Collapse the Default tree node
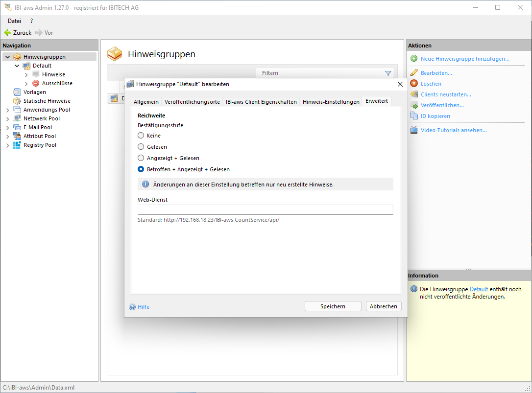The width and height of the screenshot is (532, 393). click(x=17, y=66)
